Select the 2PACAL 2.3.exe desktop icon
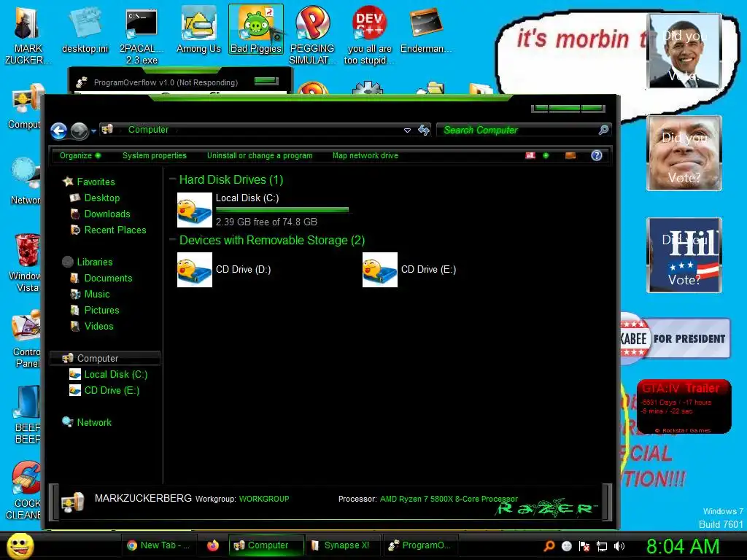Screen dimensions: 747x560 tap(142, 36)
